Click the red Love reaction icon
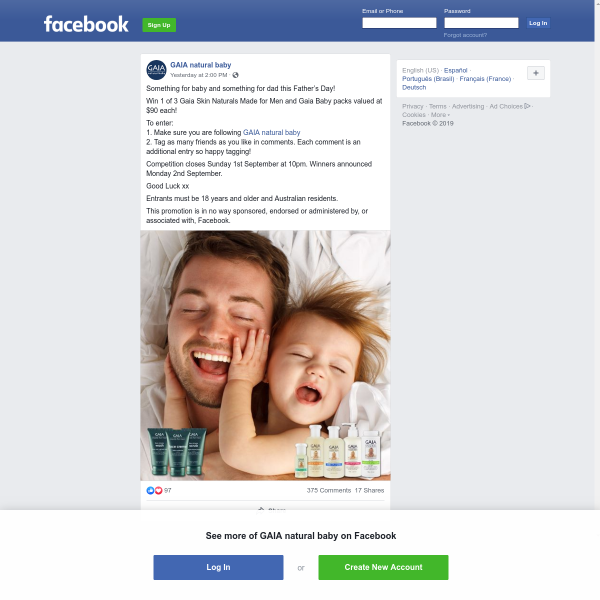This screenshot has height=600, width=600. click(x=158, y=490)
